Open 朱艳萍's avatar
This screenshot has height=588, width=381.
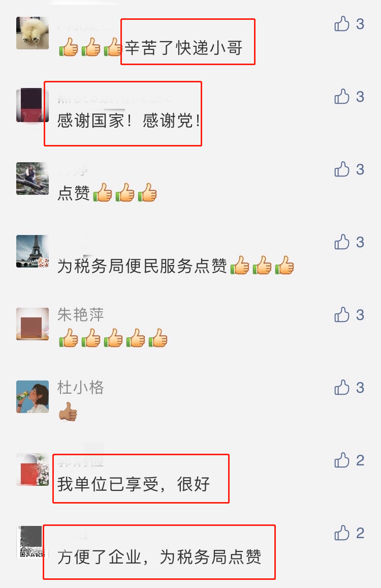pyautogui.click(x=33, y=324)
